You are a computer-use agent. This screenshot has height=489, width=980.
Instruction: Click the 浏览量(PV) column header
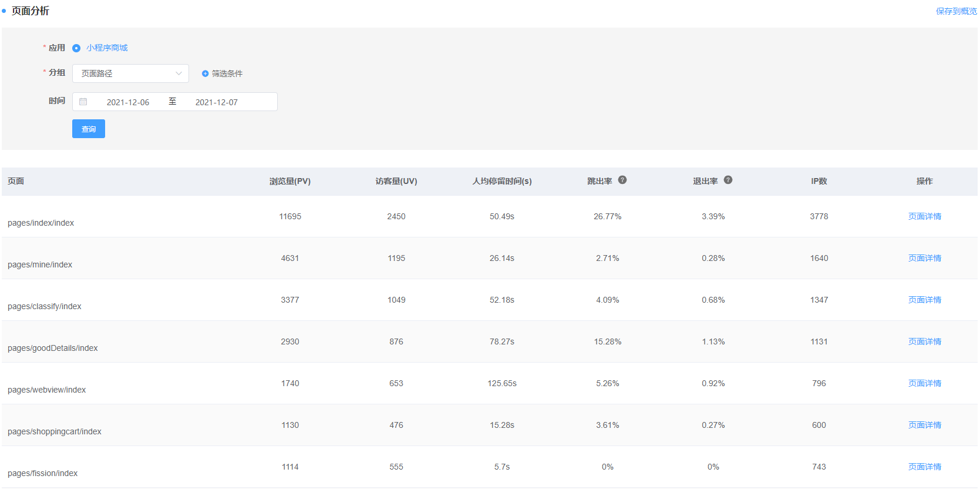[290, 181]
